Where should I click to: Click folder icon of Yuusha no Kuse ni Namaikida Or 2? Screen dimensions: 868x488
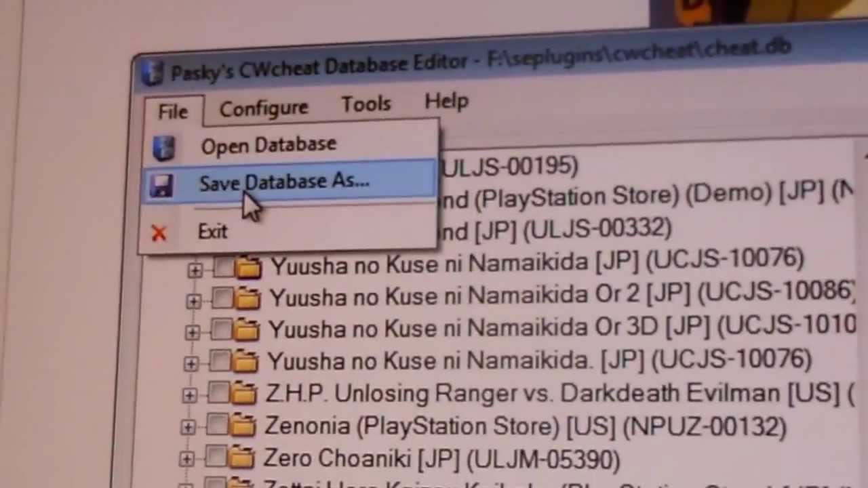point(248,298)
